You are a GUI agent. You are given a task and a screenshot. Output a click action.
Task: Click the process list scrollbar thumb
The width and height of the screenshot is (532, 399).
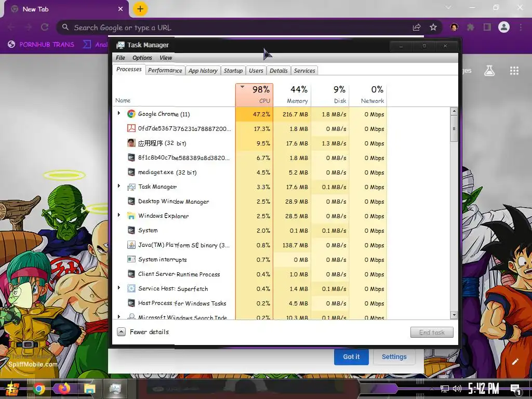[454, 129]
